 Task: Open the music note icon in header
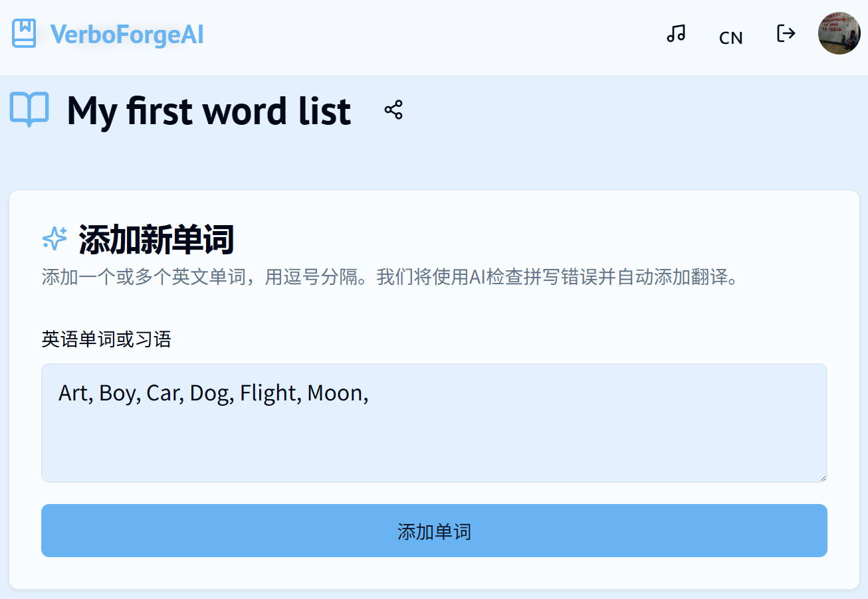[676, 33]
